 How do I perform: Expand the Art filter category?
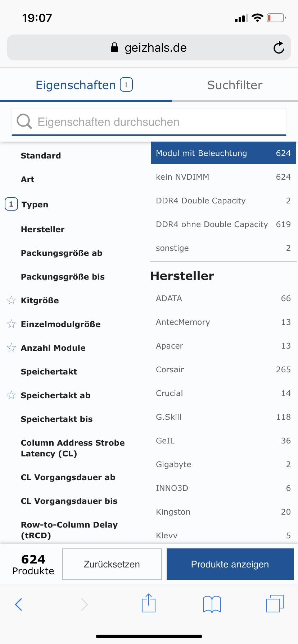(x=27, y=179)
